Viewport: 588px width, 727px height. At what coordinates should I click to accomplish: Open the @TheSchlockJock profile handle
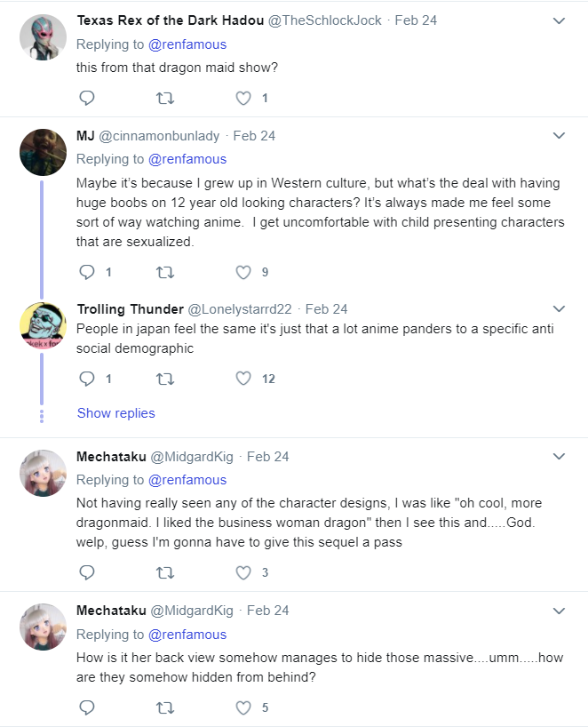pyautogui.click(x=325, y=20)
